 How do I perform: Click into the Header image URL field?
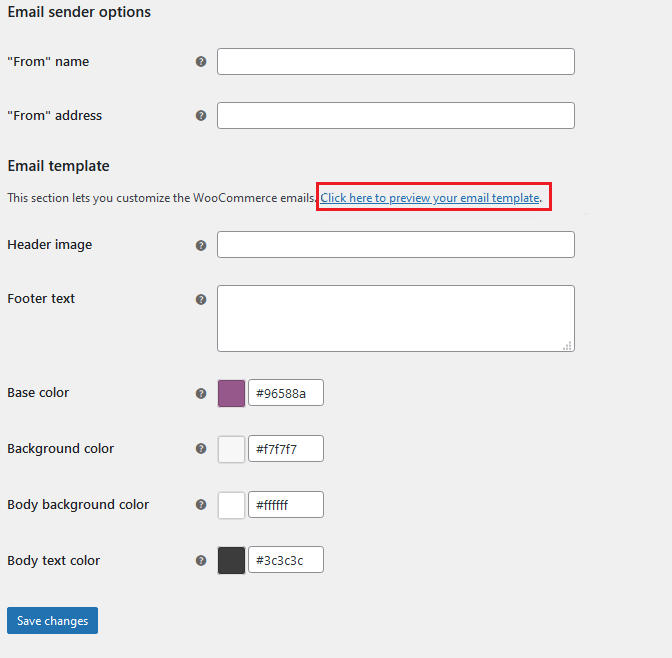[396, 244]
